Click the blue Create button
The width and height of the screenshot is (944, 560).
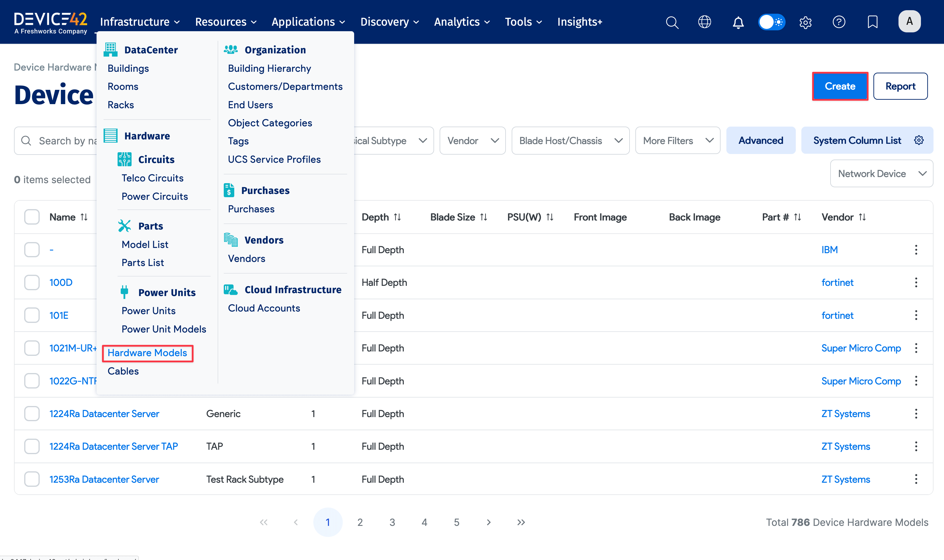click(840, 86)
